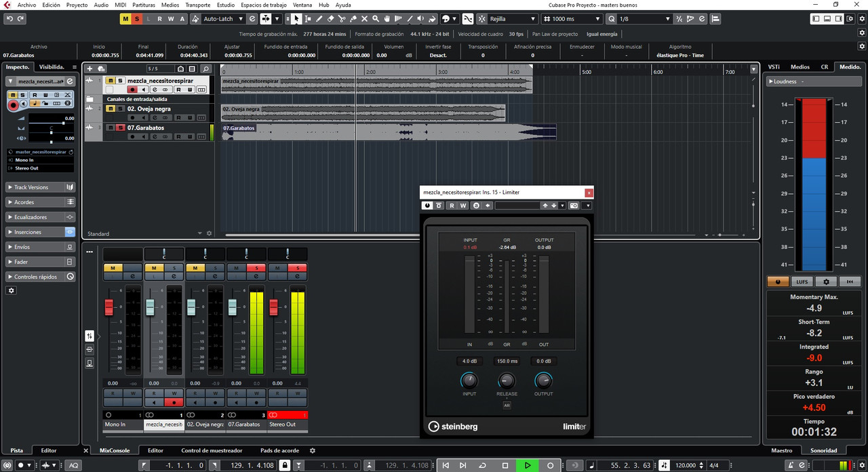Screen dimensions: 868x472
Task: Open the Control de muestreador tab
Action: pos(212,450)
